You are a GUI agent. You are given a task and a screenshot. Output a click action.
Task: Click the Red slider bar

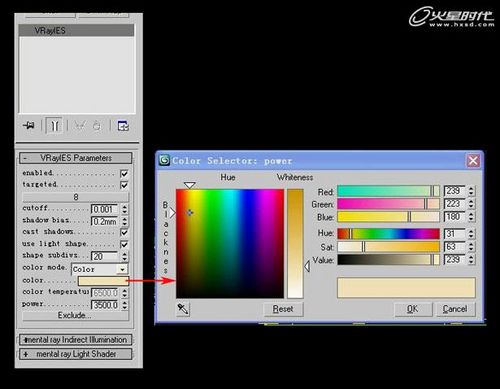point(388,191)
